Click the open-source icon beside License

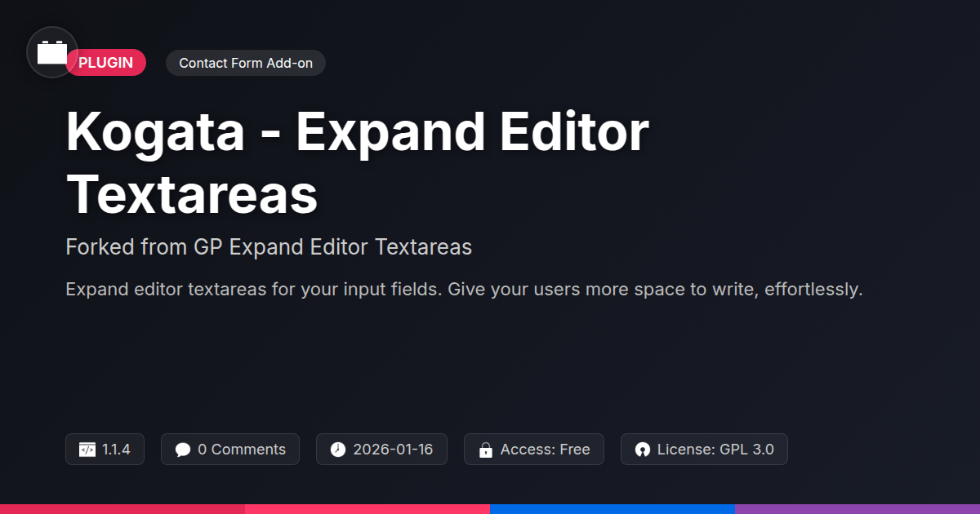643,450
